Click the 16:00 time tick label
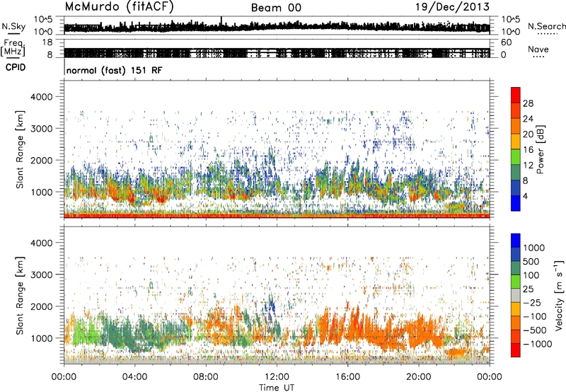The image size is (566, 392). pyautogui.click(x=347, y=377)
